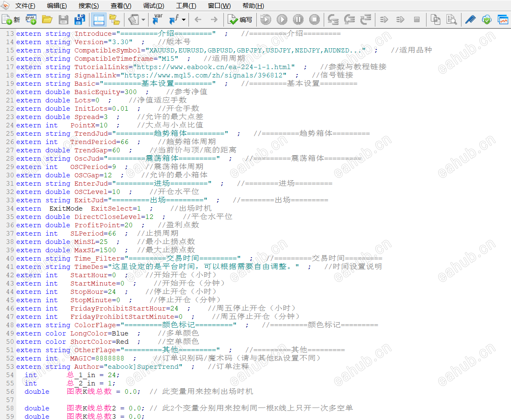
Task: Toggle the Navigator panel button
Action: tap(99, 20)
